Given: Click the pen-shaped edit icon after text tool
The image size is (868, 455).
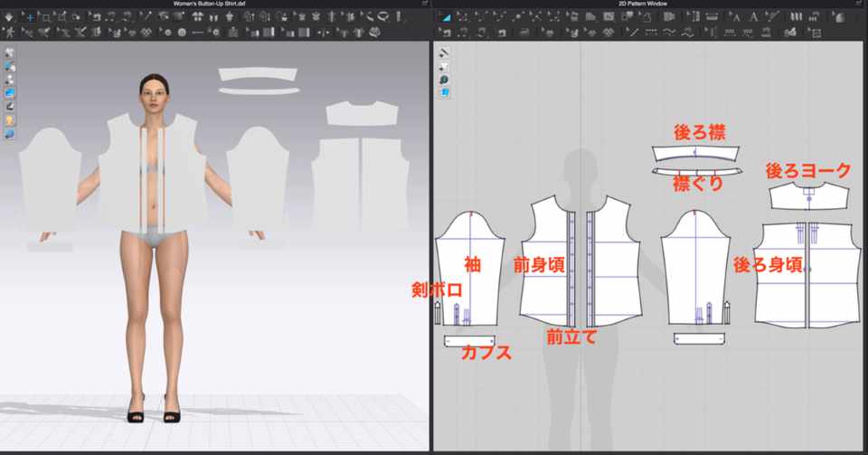Looking at the screenshot, I should pos(773,17).
